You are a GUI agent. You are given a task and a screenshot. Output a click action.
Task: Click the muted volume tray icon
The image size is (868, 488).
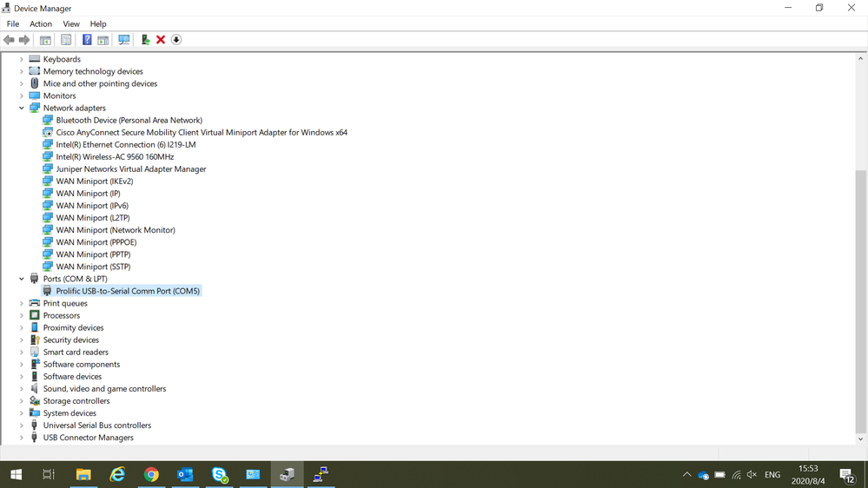pos(752,475)
